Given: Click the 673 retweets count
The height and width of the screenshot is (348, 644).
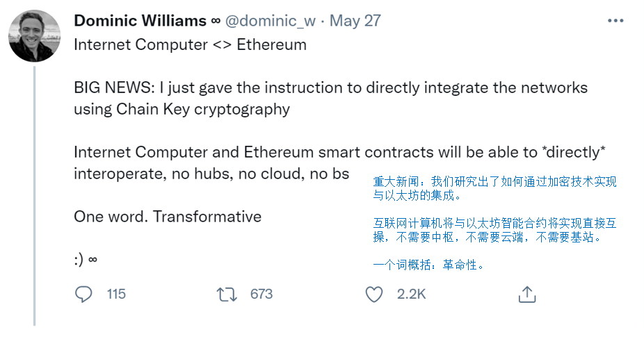Looking at the screenshot, I should point(261,295).
